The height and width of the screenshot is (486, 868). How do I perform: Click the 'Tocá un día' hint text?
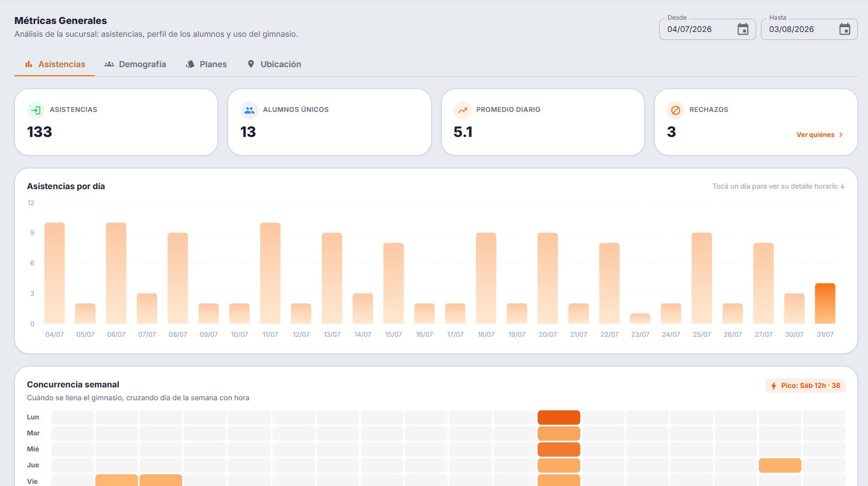pos(778,187)
